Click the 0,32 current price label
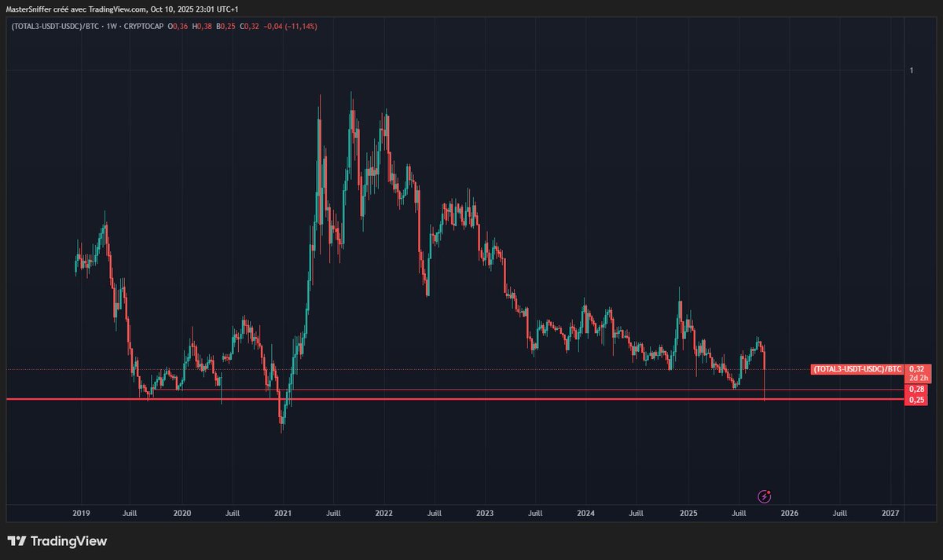This screenshot has height=560, width=943. tap(916, 368)
